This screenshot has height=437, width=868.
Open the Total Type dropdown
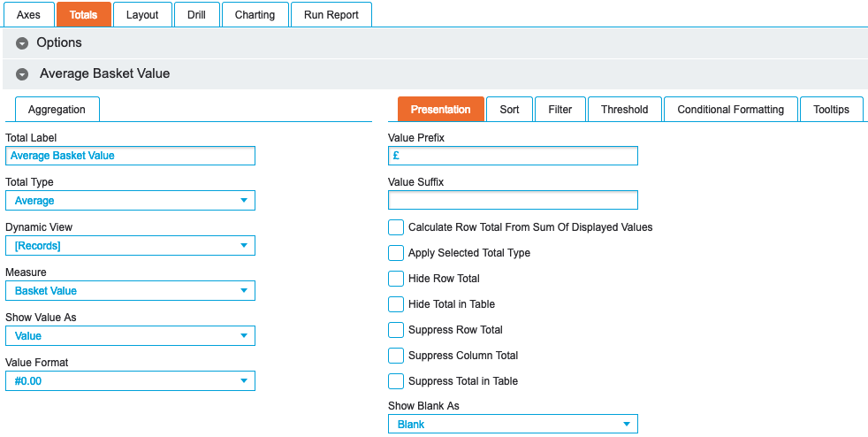tap(130, 201)
